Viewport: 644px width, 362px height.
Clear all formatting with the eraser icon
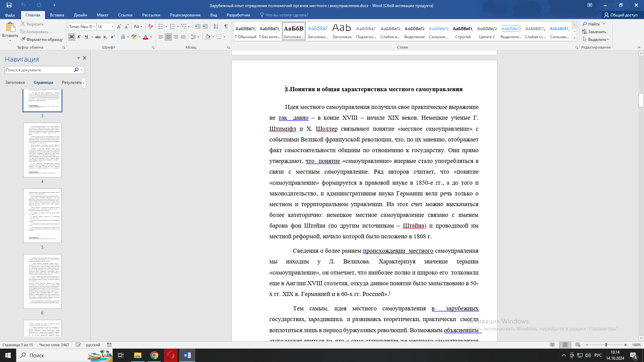point(151,27)
